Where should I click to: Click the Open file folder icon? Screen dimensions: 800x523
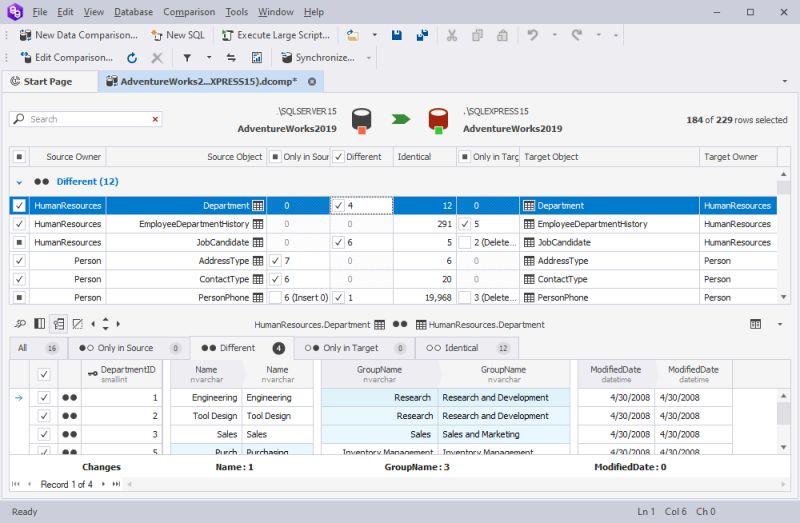point(353,35)
